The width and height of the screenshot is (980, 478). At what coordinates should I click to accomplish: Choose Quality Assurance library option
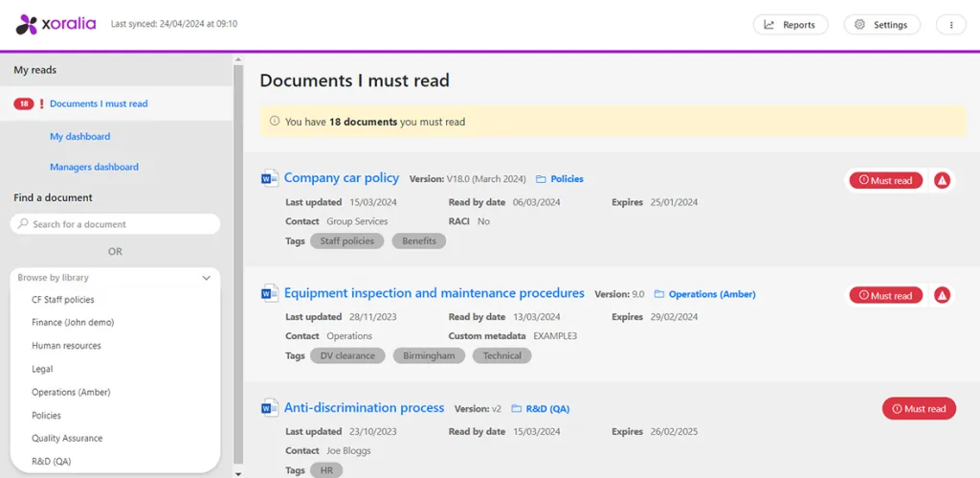(67, 438)
